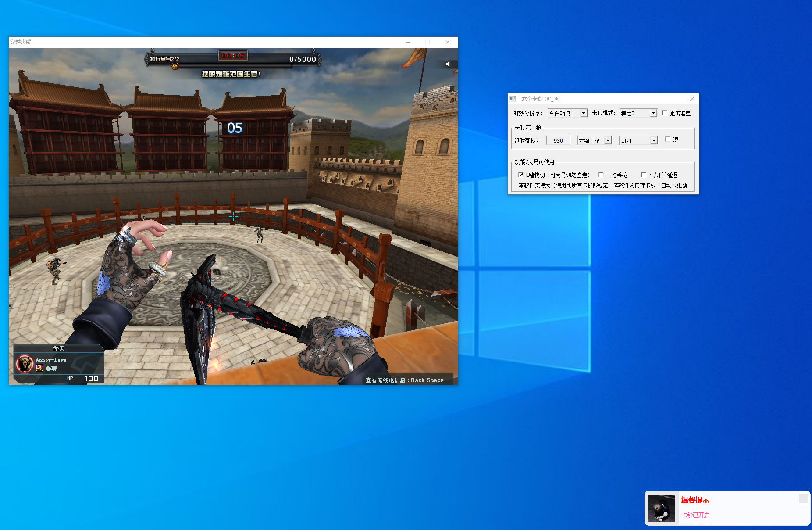Click the rank badge icon next to 恶霸

[39, 368]
